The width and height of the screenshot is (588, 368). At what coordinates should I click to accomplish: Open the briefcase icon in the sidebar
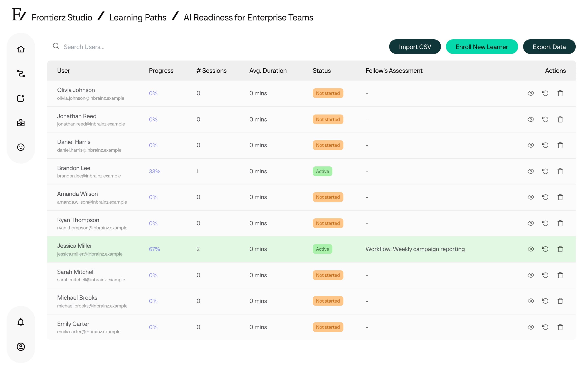(x=21, y=123)
